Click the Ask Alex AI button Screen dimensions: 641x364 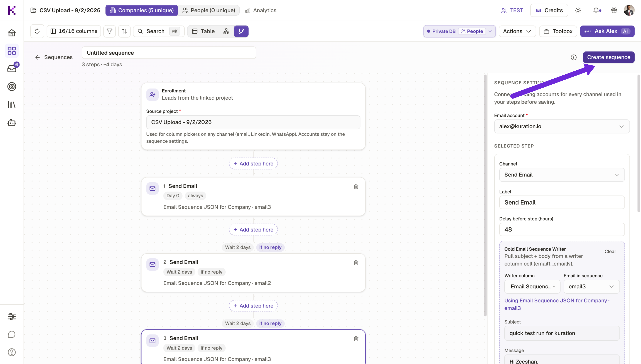607,31
